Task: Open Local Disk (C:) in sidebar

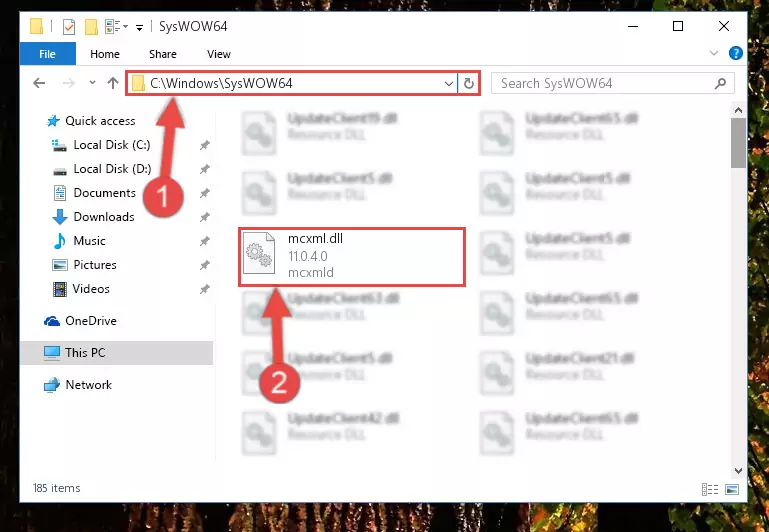Action: pyautogui.click(x=111, y=145)
